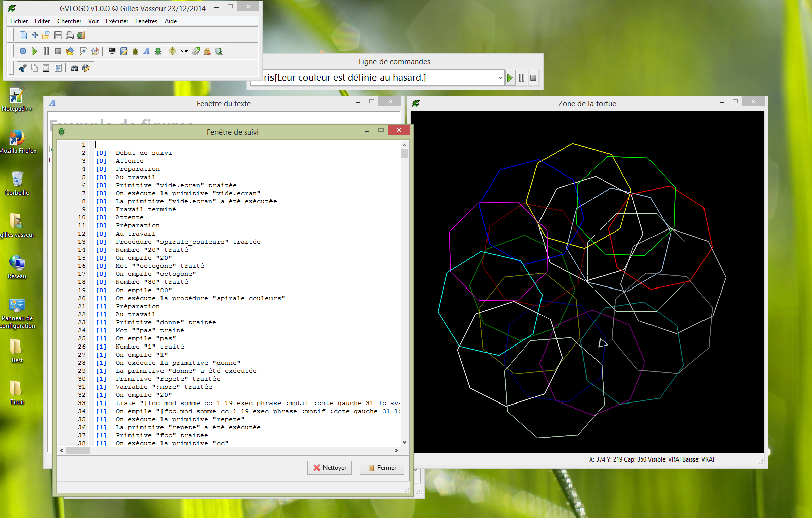
Task: Click the turtle window toolbar icon
Action: click(135, 51)
